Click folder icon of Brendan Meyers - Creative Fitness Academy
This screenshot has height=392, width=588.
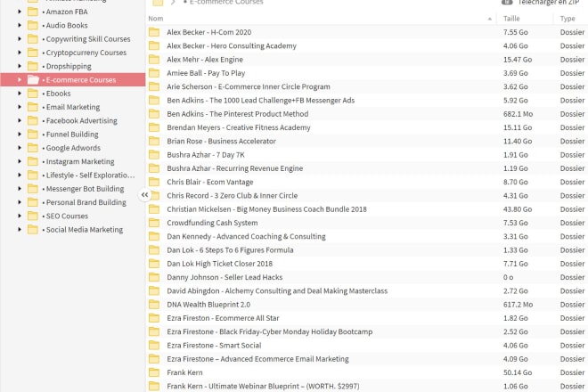[x=154, y=127]
